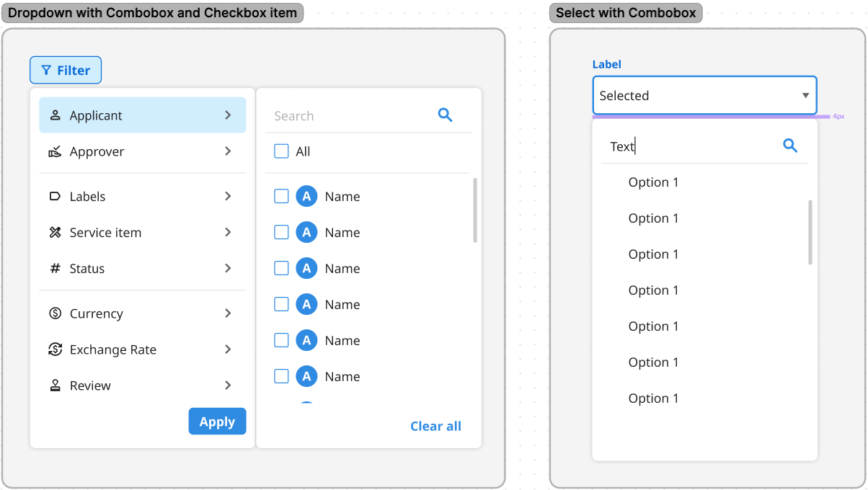Open the Exchange Rate filter item
This screenshot has width=868, height=490.
(x=113, y=349)
